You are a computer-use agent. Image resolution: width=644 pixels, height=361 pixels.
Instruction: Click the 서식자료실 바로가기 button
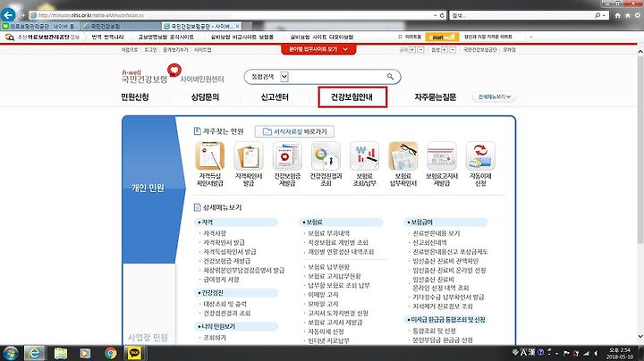pos(294,131)
